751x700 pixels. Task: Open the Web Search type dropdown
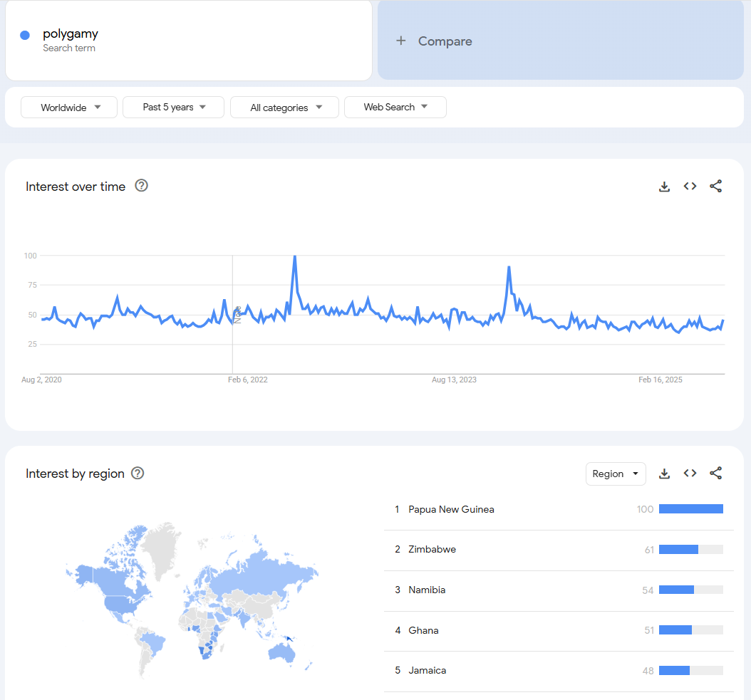click(395, 108)
